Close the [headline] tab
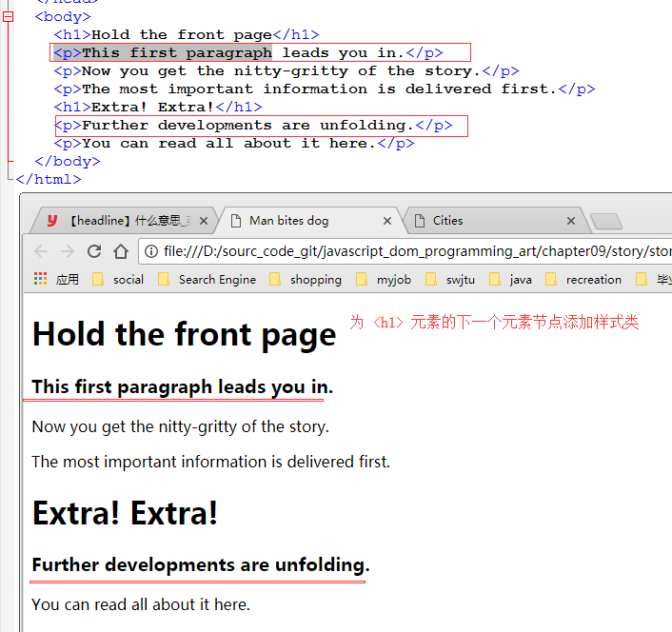The image size is (672, 632). pos(204,221)
